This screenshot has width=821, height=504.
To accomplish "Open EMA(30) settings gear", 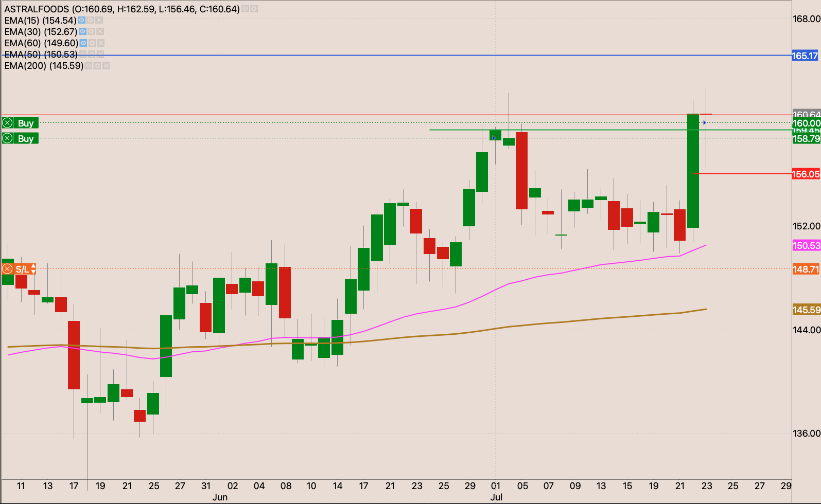I will coord(91,32).
